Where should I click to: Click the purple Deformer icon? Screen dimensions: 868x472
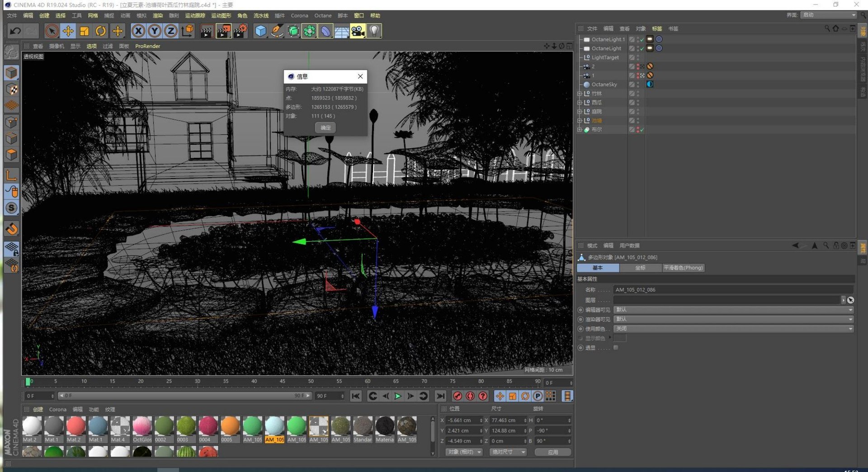(x=325, y=31)
